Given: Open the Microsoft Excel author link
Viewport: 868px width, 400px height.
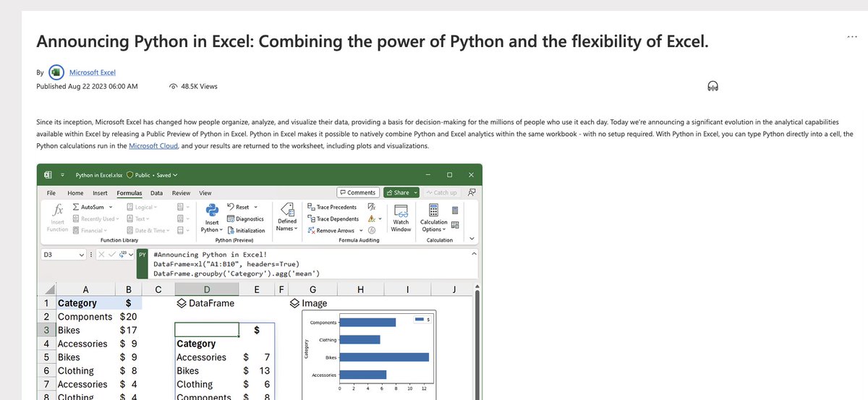Looking at the screenshot, I should (93, 72).
